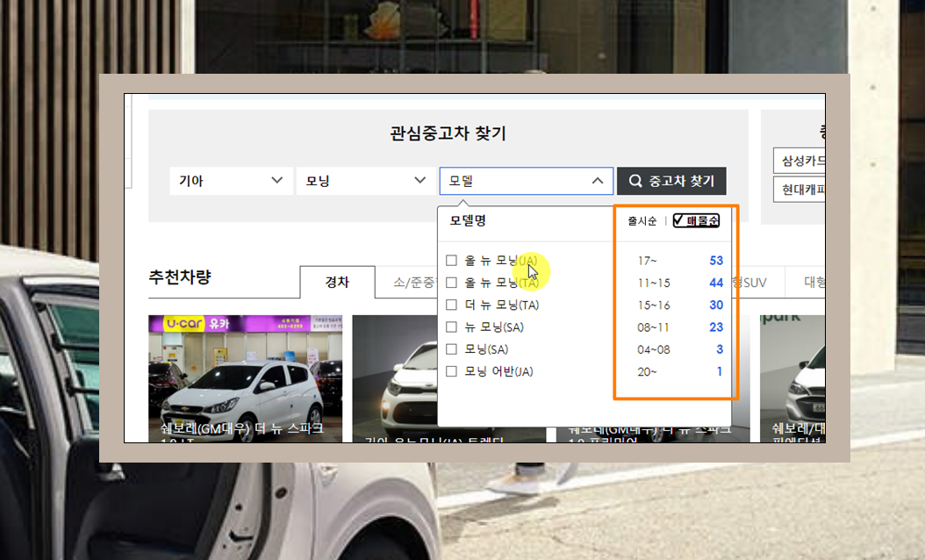Collapse the 모델 dropdown
This screenshot has height=560, width=925.
click(527, 181)
